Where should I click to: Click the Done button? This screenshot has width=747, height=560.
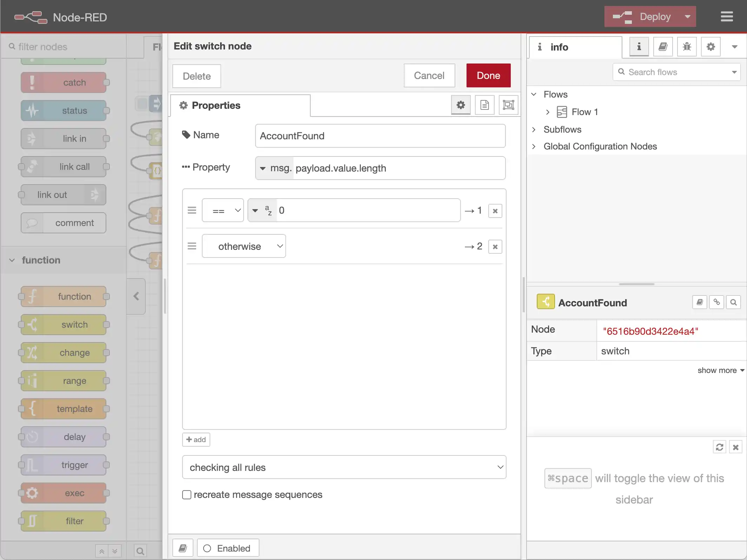[x=488, y=75]
